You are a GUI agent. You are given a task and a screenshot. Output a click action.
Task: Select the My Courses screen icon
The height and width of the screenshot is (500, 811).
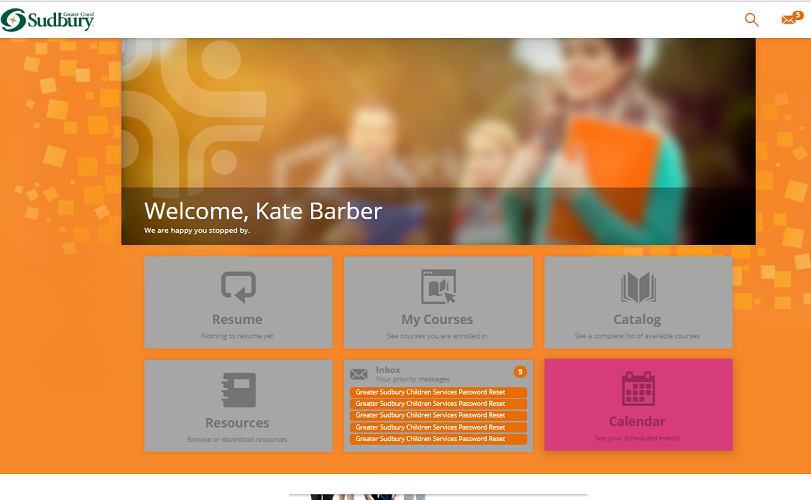click(438, 287)
